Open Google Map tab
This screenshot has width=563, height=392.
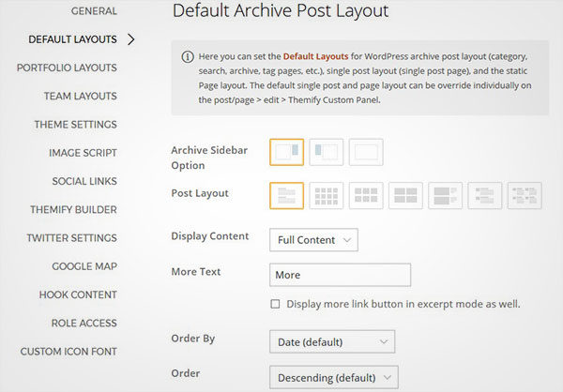click(84, 266)
